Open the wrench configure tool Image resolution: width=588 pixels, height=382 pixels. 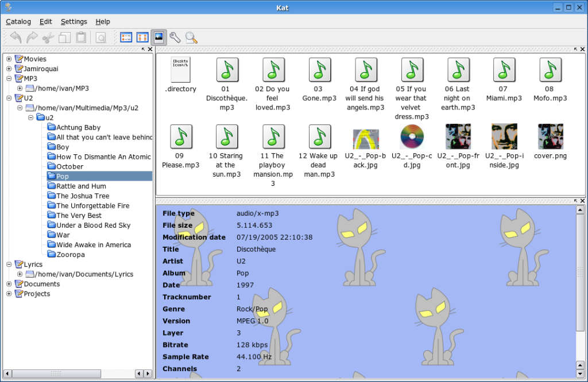[175, 37]
